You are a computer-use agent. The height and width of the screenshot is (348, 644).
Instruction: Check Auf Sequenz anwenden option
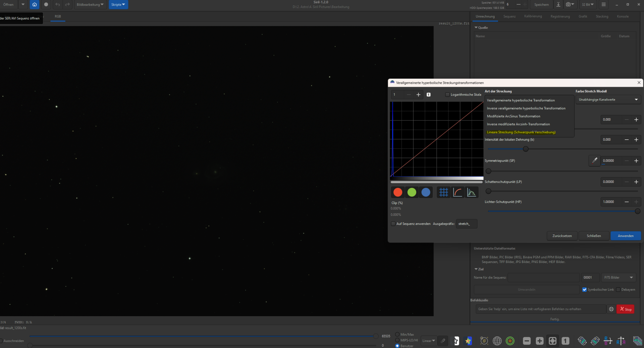pos(393,224)
